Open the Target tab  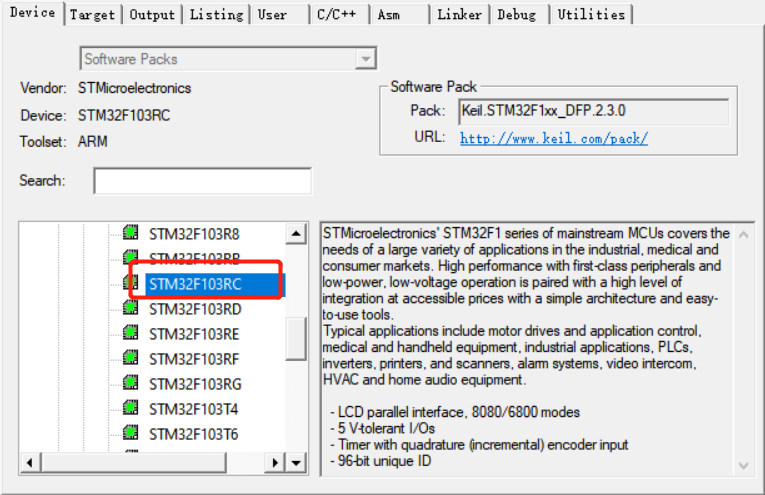click(x=92, y=15)
